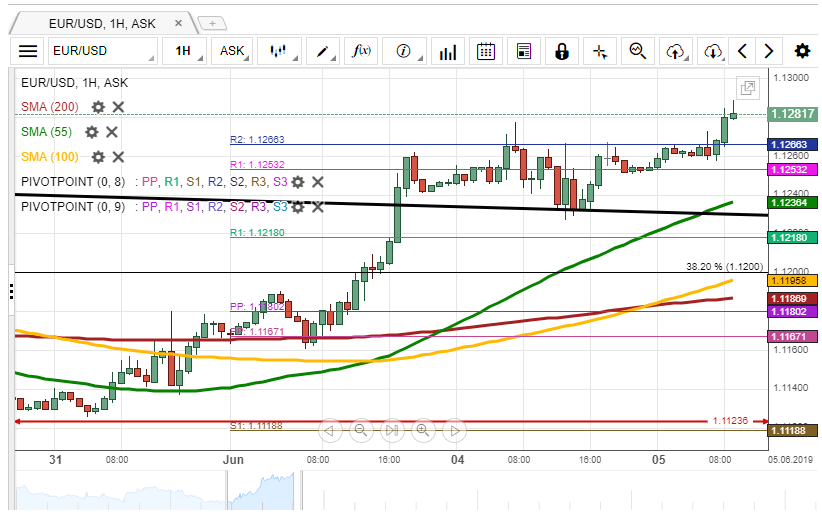The width and height of the screenshot is (822, 526).
Task: Click the R1 price tag 1.12180
Action: pos(792,238)
